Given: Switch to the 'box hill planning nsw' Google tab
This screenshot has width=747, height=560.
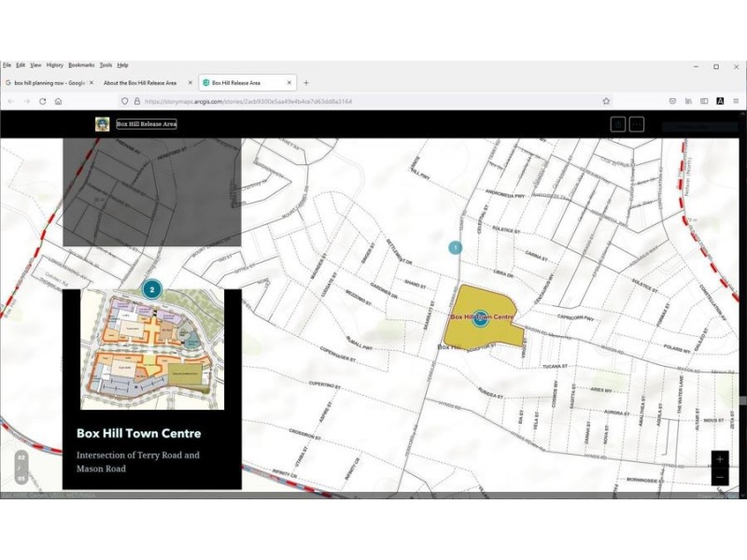Looking at the screenshot, I should click(x=45, y=82).
